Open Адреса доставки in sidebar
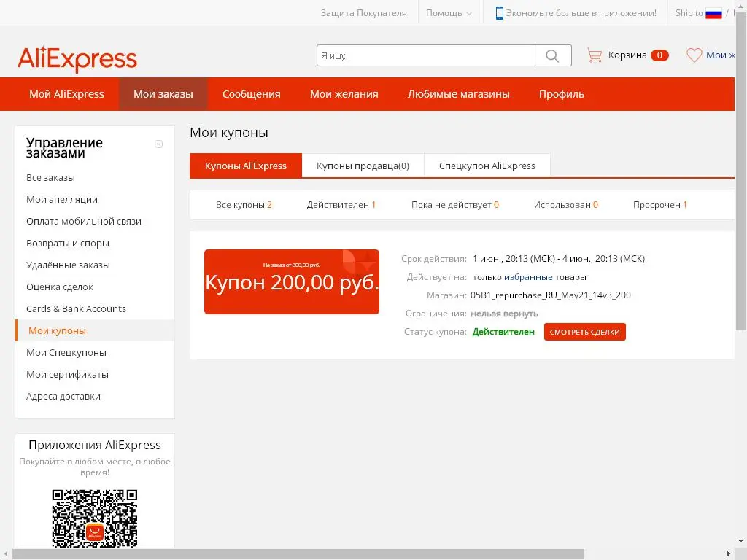The width and height of the screenshot is (747, 560). 63,397
